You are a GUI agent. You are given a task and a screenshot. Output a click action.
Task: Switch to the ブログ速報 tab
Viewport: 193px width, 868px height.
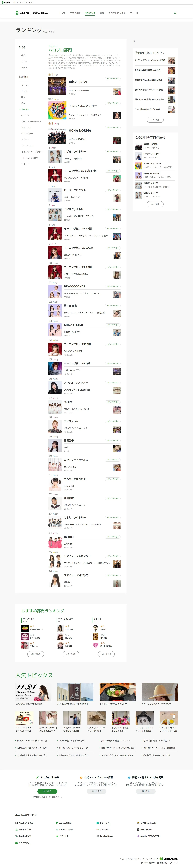(75, 13)
